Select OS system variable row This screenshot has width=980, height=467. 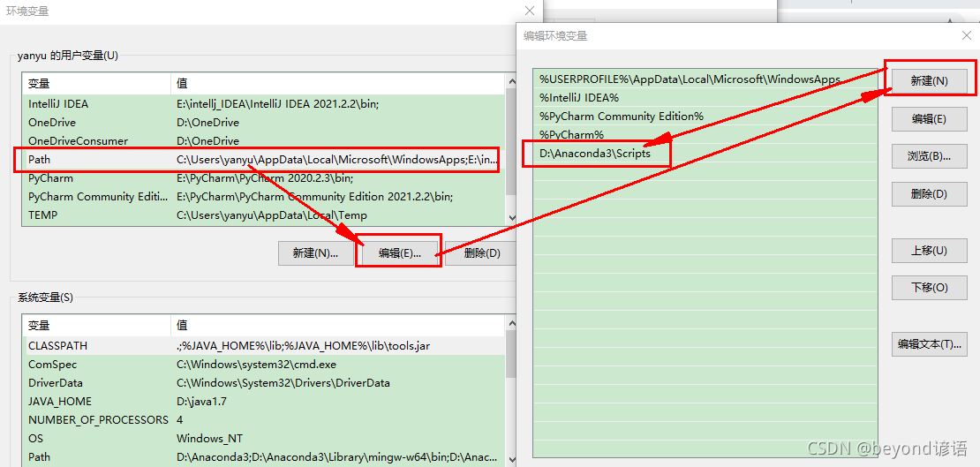263,438
